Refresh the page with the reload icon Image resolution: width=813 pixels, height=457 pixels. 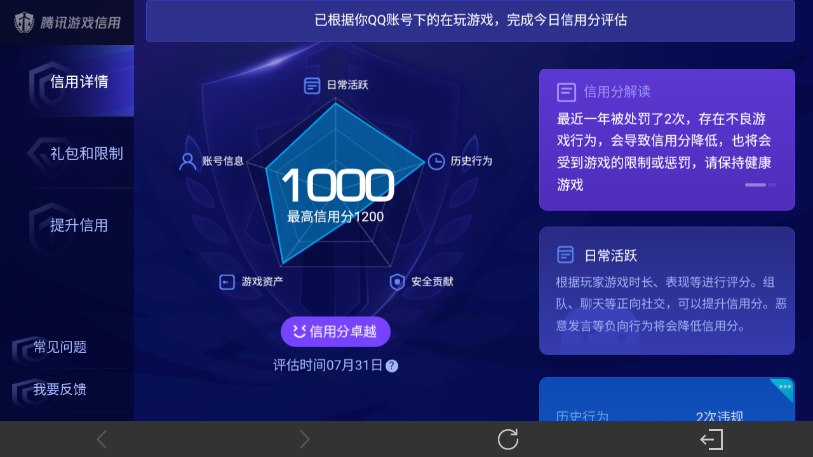coord(508,439)
